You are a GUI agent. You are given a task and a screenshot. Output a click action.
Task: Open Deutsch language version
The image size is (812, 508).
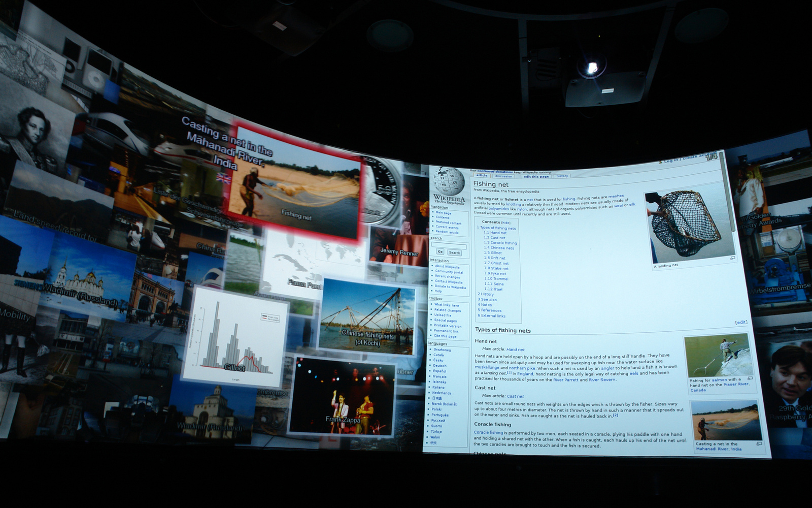(439, 366)
